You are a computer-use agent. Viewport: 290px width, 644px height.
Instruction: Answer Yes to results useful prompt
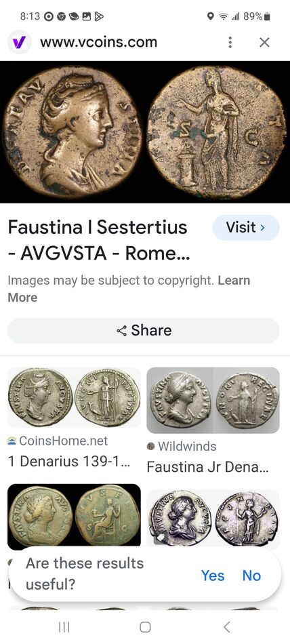tap(212, 576)
